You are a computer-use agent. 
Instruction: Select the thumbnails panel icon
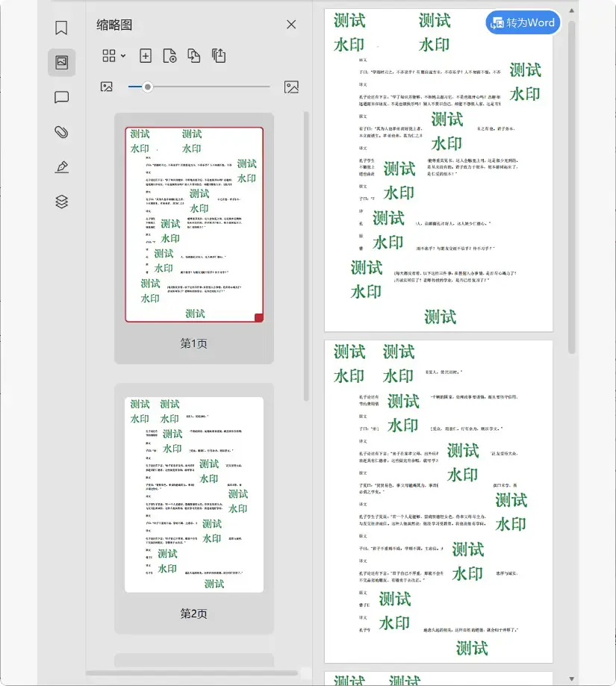[62, 62]
